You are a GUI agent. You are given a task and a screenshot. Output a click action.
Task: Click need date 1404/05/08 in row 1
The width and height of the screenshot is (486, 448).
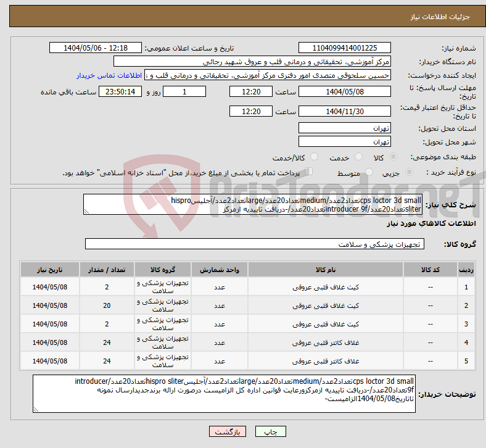(x=50, y=287)
